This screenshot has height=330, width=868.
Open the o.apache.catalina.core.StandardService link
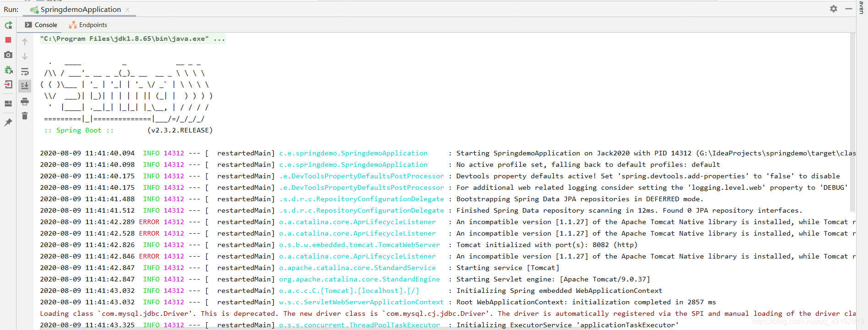coord(357,268)
